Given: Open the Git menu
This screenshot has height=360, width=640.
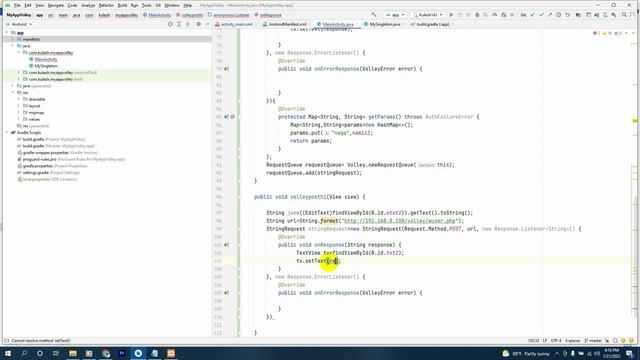Looking at the screenshot, I should point(158,5).
